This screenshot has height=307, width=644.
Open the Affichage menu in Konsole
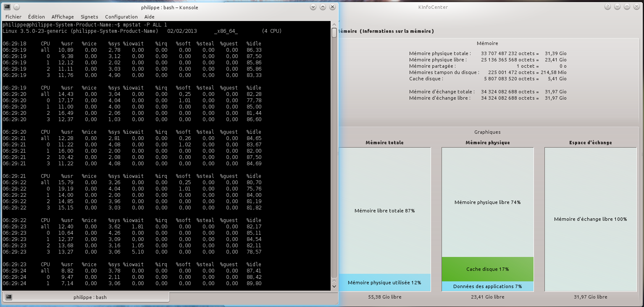click(x=63, y=17)
